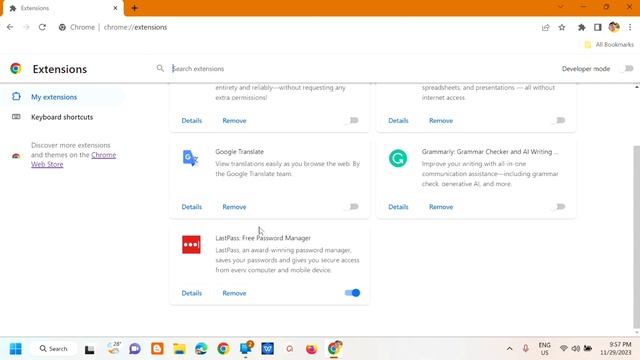Click Remove above Grammarly card

pos(441,121)
